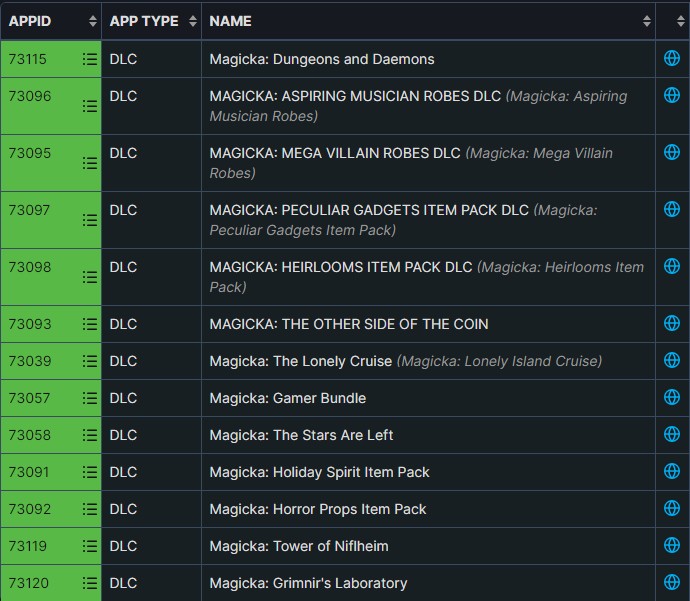Click DLC type cell for app 73057
This screenshot has height=601, width=690.
pyautogui.click(x=151, y=398)
